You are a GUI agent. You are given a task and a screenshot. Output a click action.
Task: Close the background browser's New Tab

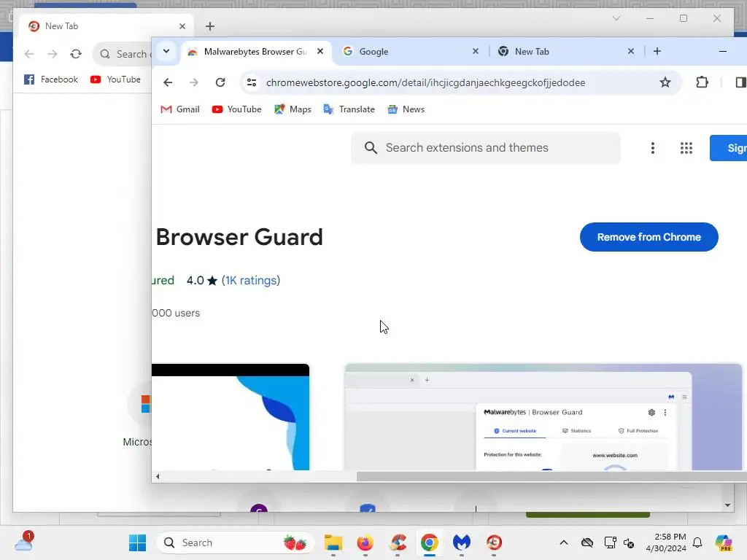[x=182, y=26]
